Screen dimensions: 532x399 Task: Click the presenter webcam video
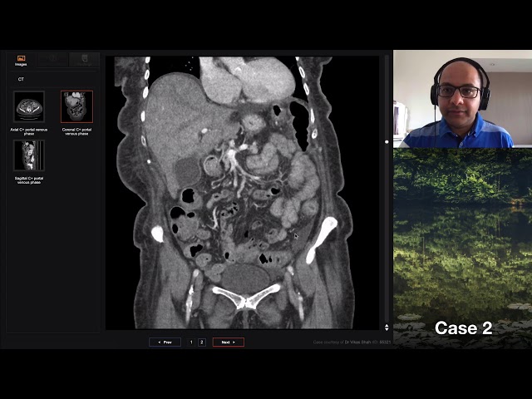click(x=462, y=99)
